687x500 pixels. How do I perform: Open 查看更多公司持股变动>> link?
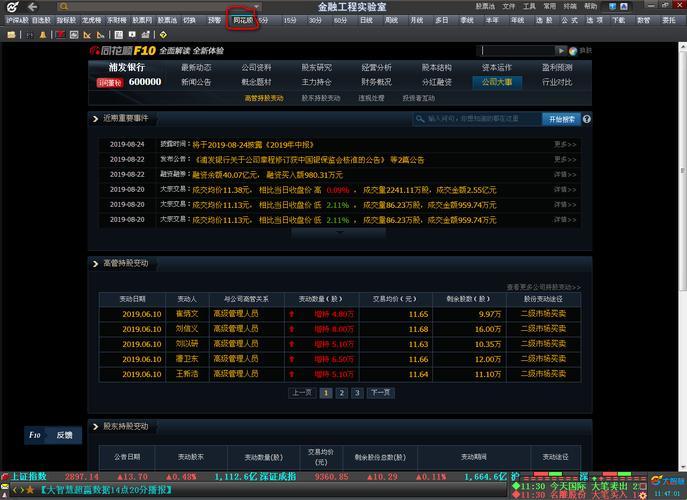click(544, 287)
